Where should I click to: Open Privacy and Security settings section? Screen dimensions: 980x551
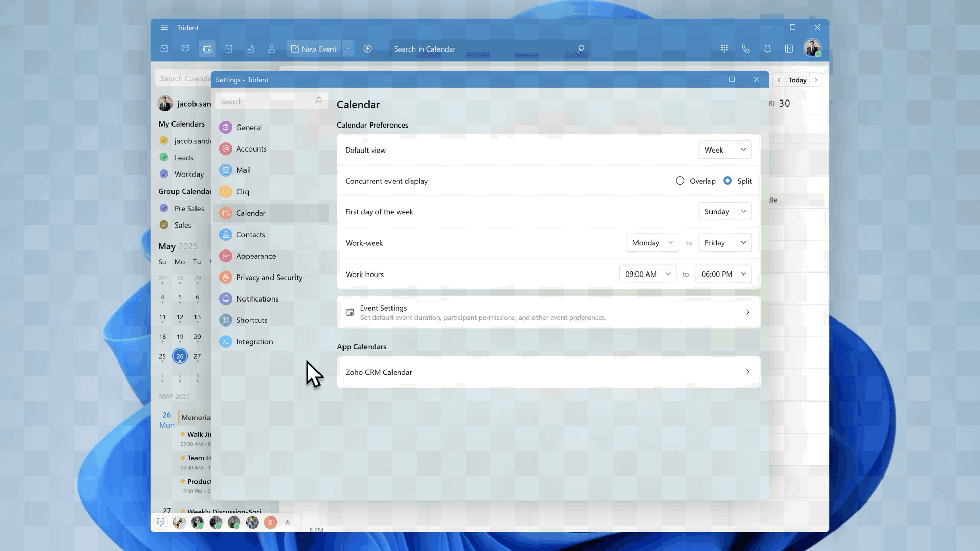[269, 278]
